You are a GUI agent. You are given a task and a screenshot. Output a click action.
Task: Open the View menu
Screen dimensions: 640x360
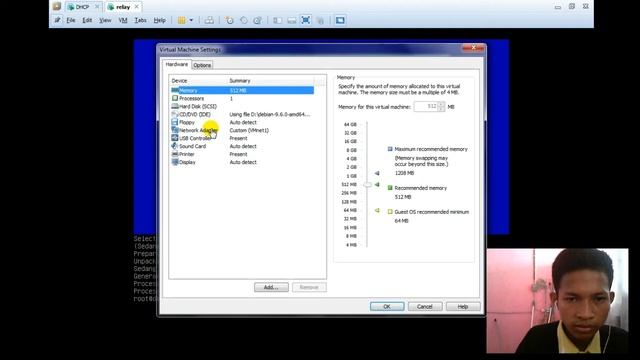[x=105, y=20]
